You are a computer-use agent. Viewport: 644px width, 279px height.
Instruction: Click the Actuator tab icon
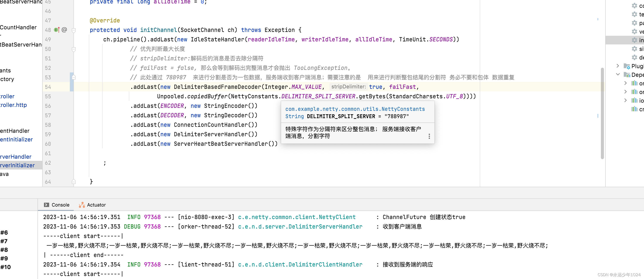click(x=82, y=205)
